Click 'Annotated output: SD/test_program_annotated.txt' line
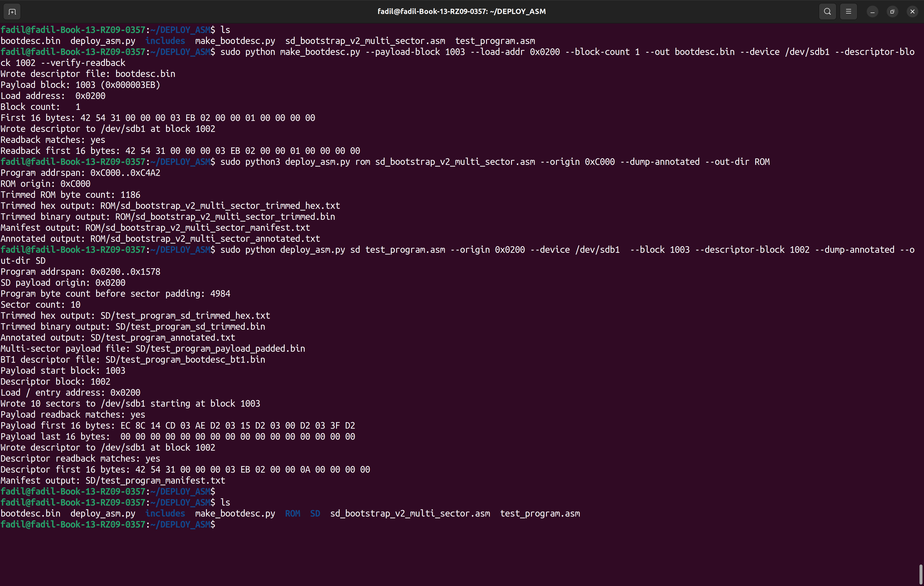Image resolution: width=924 pixels, height=586 pixels. click(x=118, y=338)
